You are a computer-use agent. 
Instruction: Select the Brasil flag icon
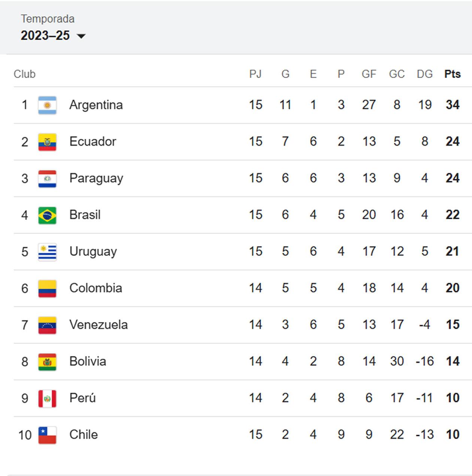pos(46,215)
